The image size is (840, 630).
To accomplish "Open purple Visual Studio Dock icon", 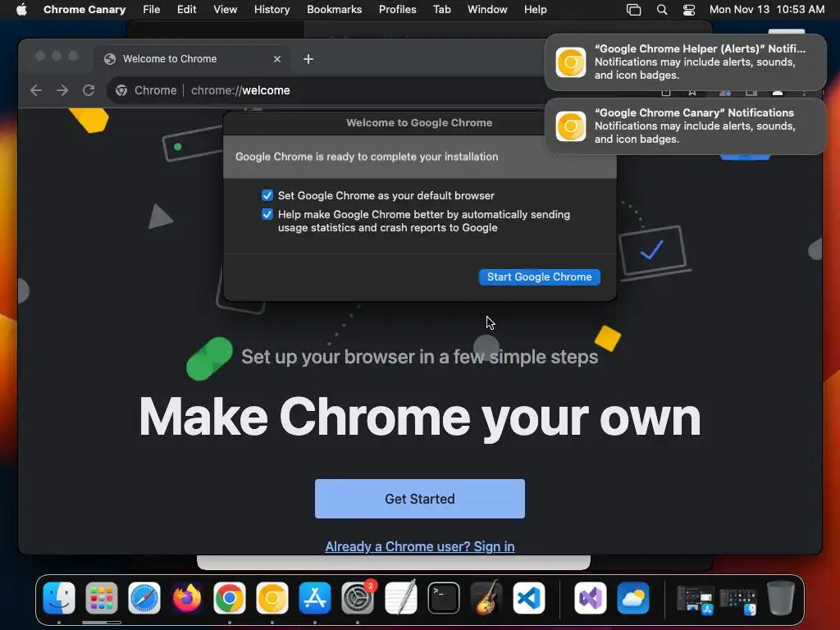I will (591, 598).
